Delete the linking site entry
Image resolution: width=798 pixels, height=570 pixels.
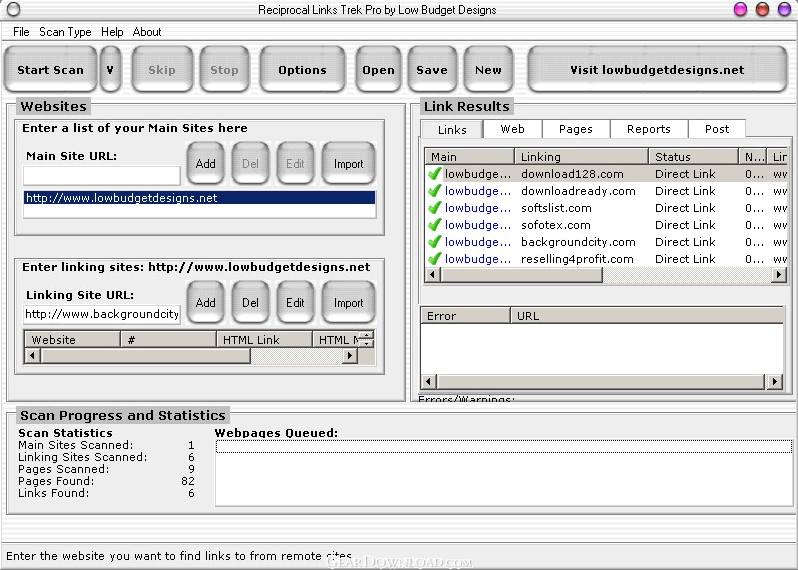[250, 302]
